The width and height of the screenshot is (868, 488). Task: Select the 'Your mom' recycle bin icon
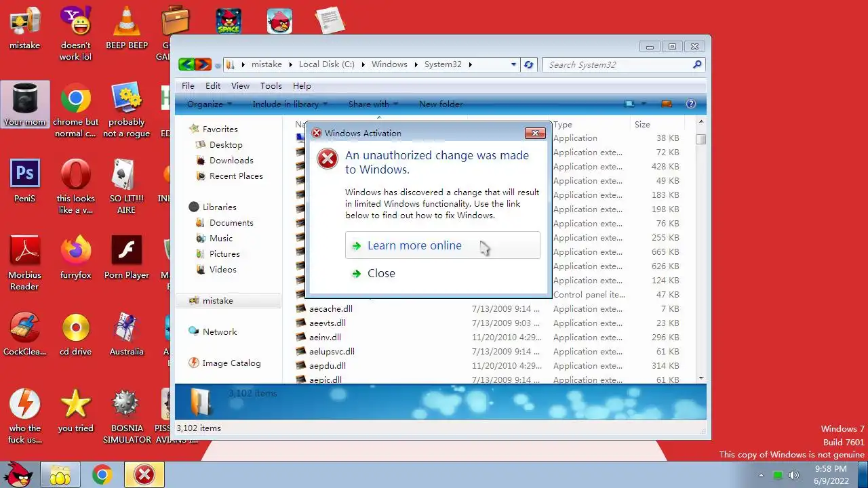click(25, 104)
